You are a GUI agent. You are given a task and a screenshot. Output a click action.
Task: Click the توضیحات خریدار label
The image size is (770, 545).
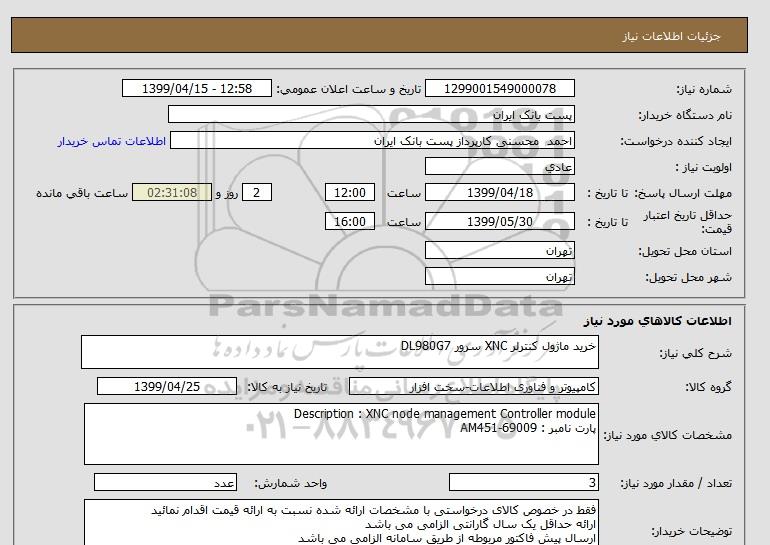692,531
